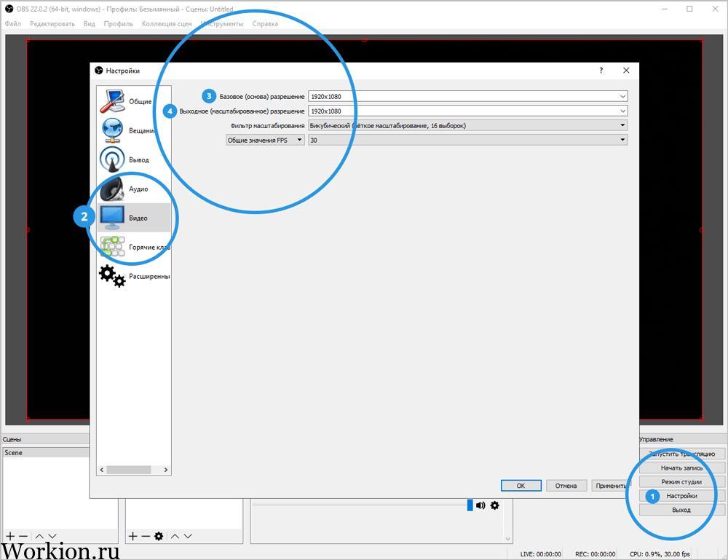The height and width of the screenshot is (560, 728).
Task: Click Начать запись button
Action: coord(681,468)
